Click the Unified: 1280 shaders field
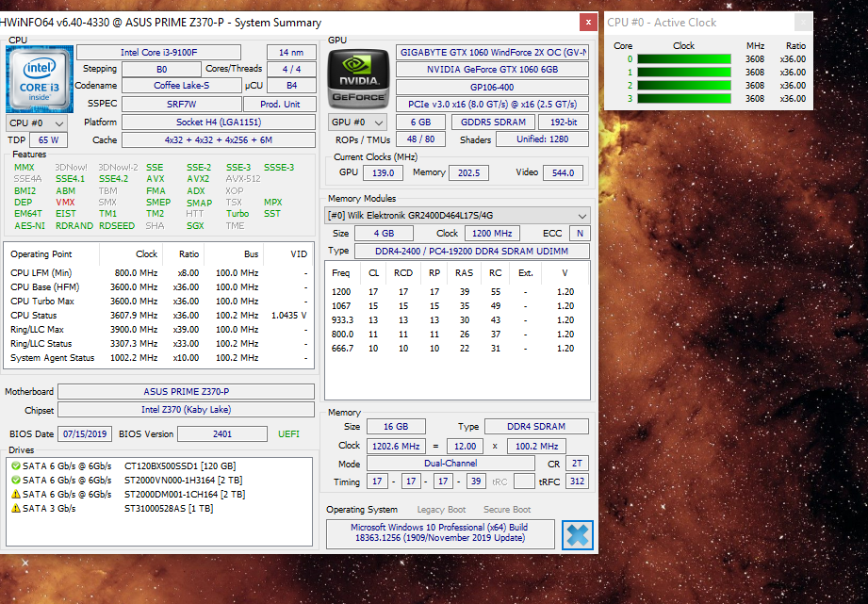 pyautogui.click(x=542, y=139)
